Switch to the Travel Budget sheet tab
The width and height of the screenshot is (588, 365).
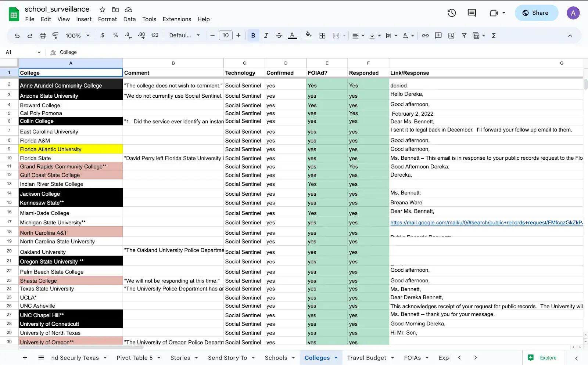(367, 358)
